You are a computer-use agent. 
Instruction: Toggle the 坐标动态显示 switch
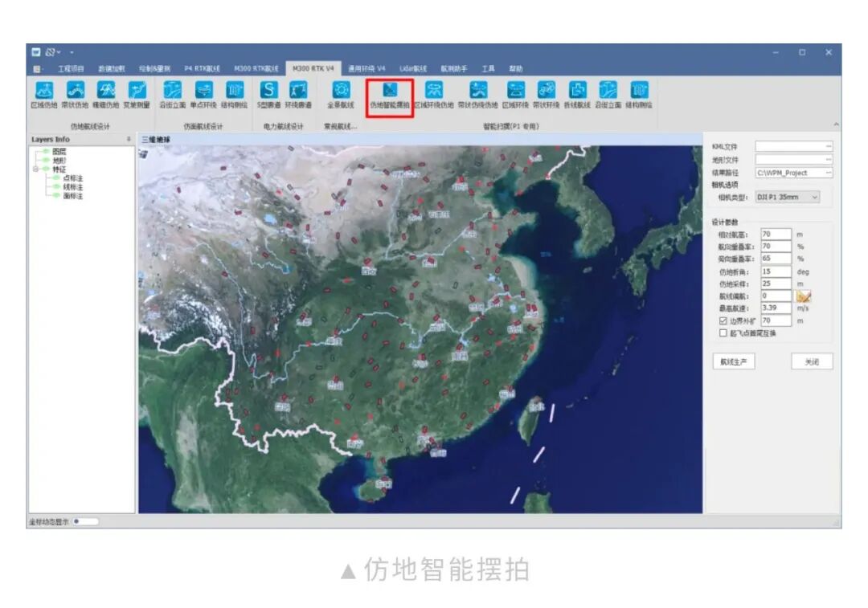pos(84,522)
